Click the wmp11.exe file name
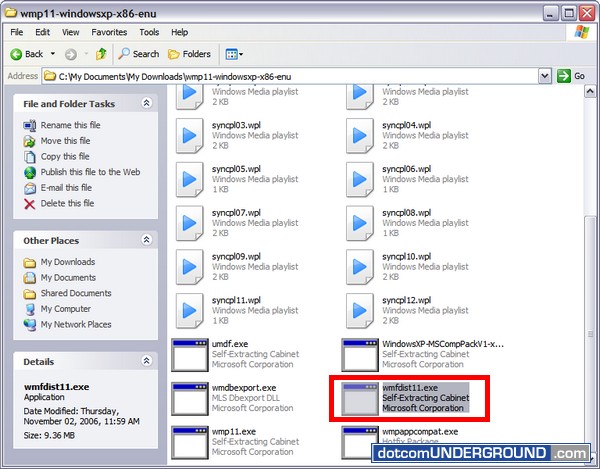Image resolution: width=600 pixels, height=469 pixels. 234,432
